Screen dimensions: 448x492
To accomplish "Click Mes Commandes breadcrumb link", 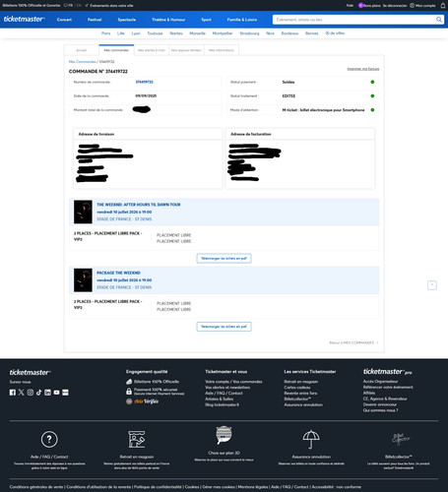I will point(82,62).
